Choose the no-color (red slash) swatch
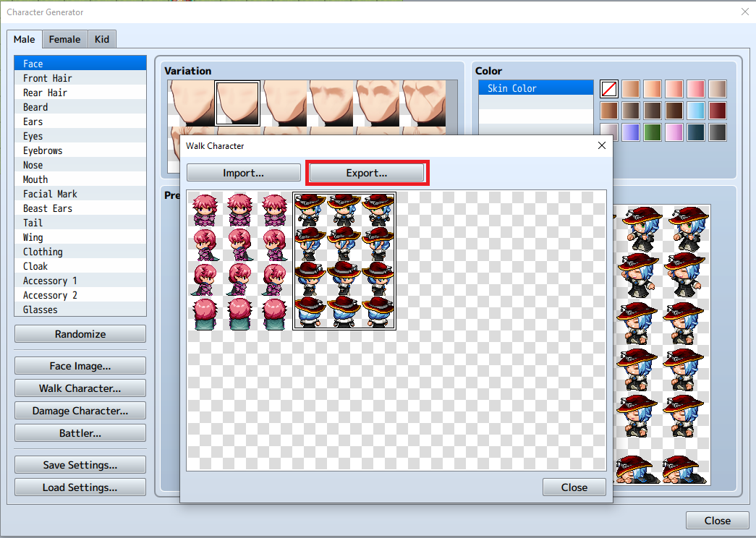 [x=609, y=89]
